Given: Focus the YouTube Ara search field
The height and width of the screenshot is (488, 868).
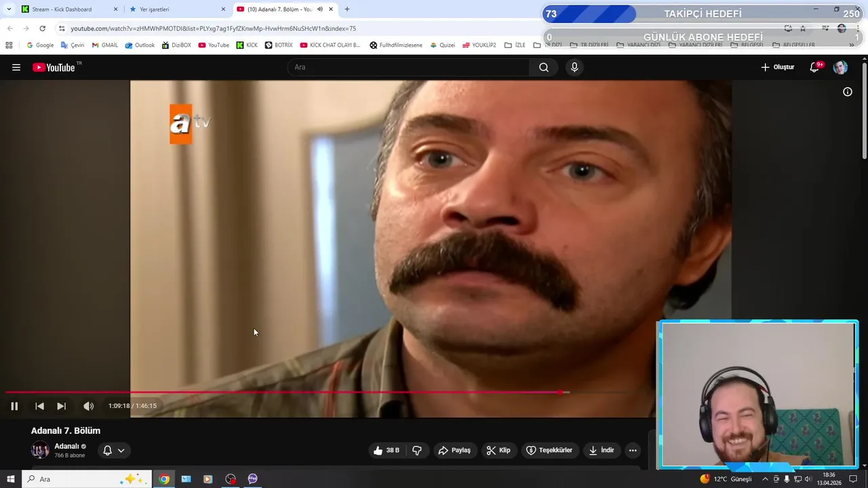Looking at the screenshot, I should click(x=409, y=67).
